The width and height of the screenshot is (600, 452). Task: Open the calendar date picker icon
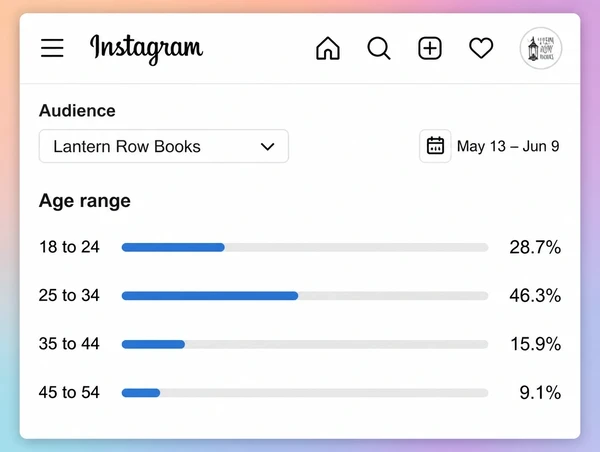[x=435, y=146]
